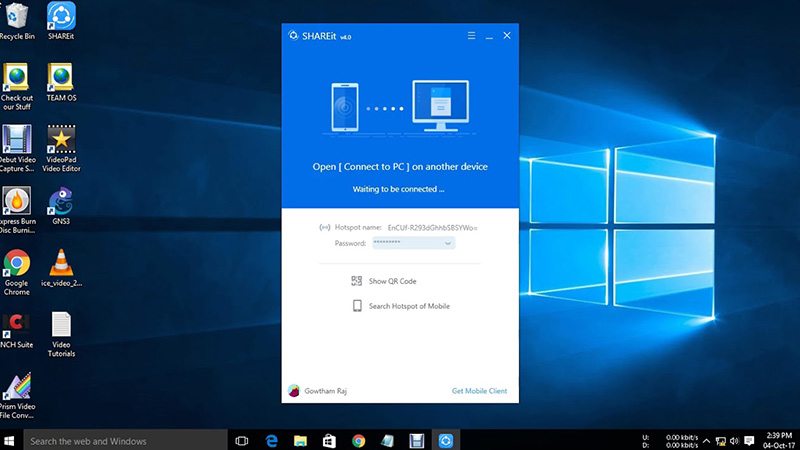Image resolution: width=800 pixels, height=450 pixels.
Task: Minimize the SHAREit window
Action: (x=489, y=36)
